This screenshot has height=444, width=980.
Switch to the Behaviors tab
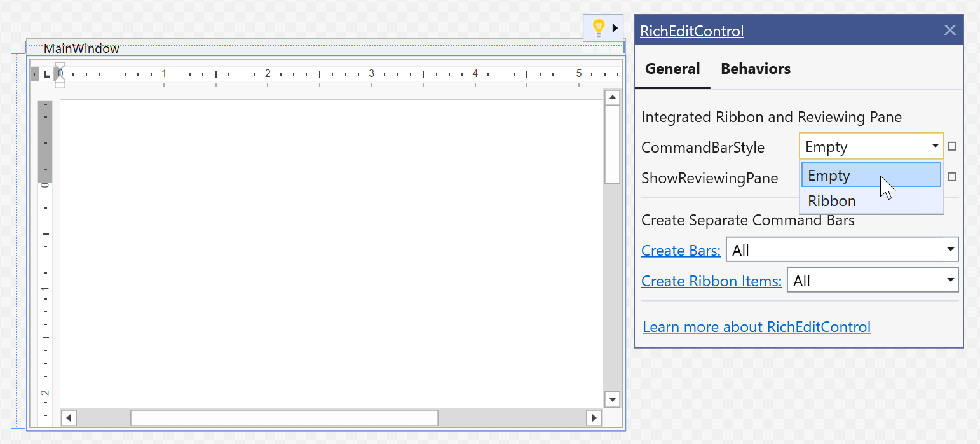point(755,69)
